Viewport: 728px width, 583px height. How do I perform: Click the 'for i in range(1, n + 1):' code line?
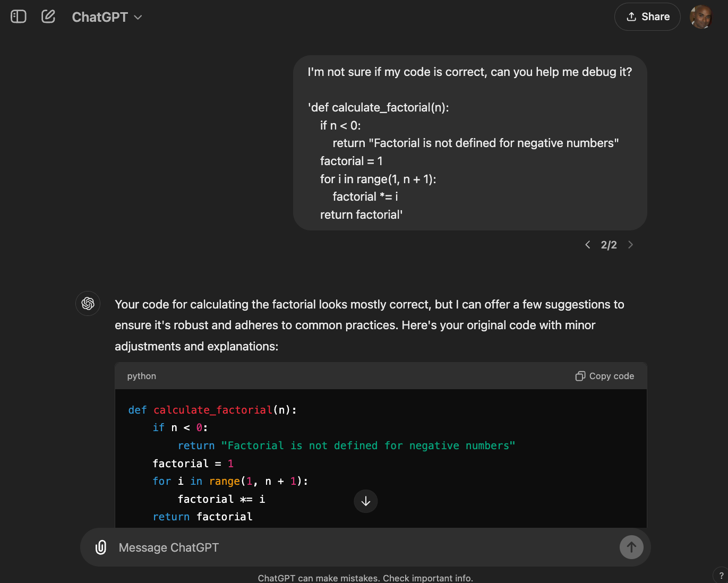click(230, 481)
